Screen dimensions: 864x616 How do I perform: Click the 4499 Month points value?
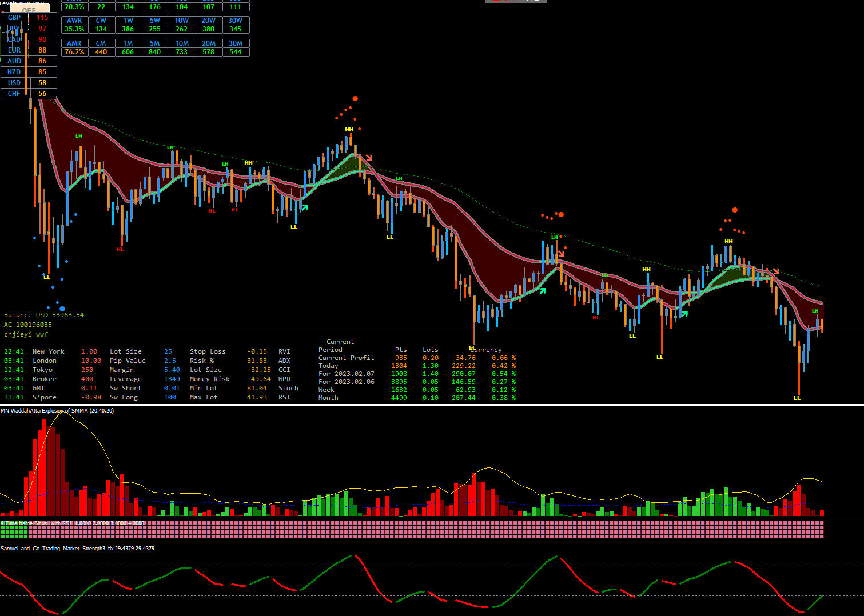[399, 398]
